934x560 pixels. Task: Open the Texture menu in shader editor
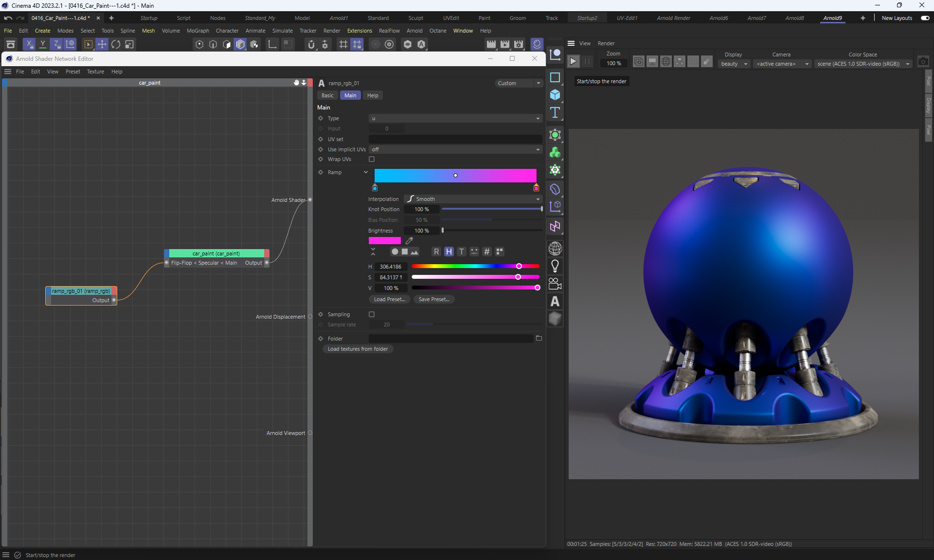coord(95,72)
